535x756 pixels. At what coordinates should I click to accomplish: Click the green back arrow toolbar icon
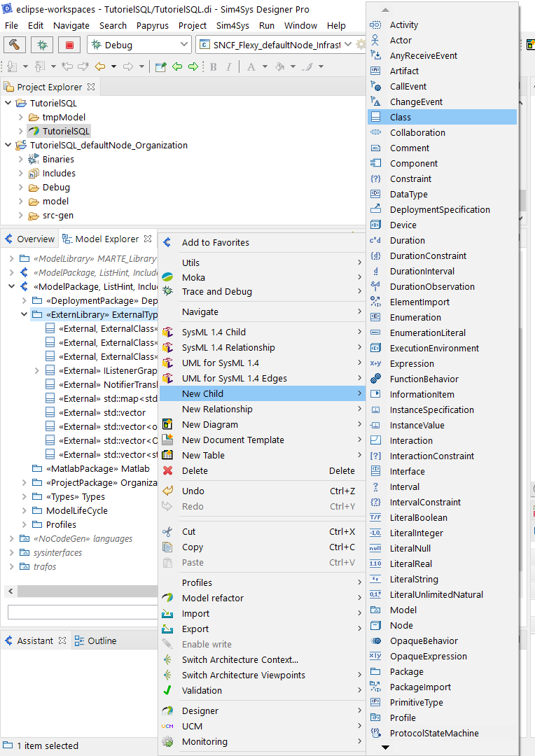[x=177, y=66]
